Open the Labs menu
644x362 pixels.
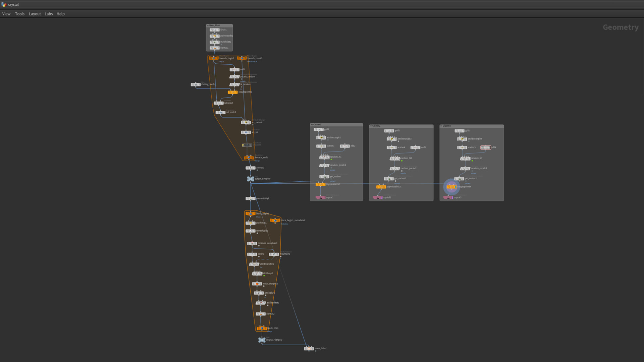point(49,14)
